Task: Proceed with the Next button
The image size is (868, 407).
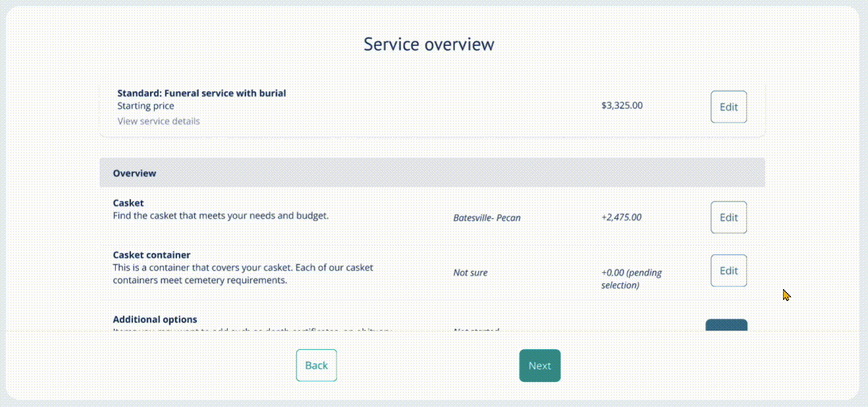Action: coord(539,366)
